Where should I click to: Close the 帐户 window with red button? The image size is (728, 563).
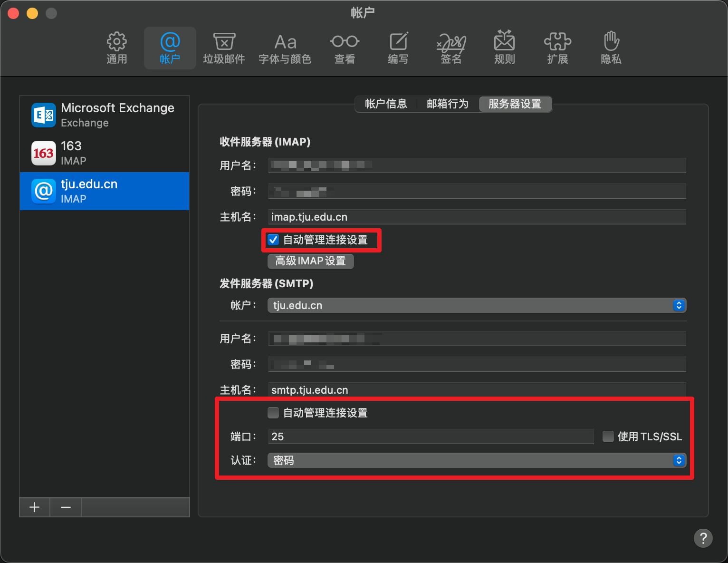(x=13, y=13)
